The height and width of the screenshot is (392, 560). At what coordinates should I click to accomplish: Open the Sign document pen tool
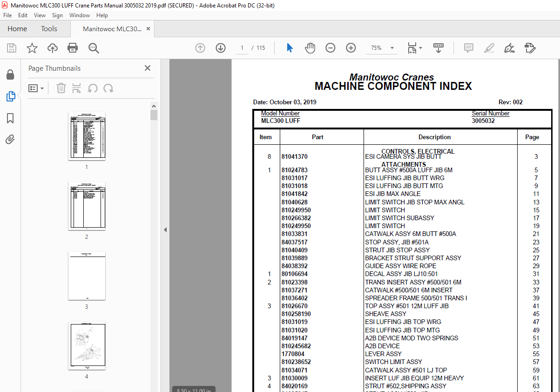[x=509, y=48]
